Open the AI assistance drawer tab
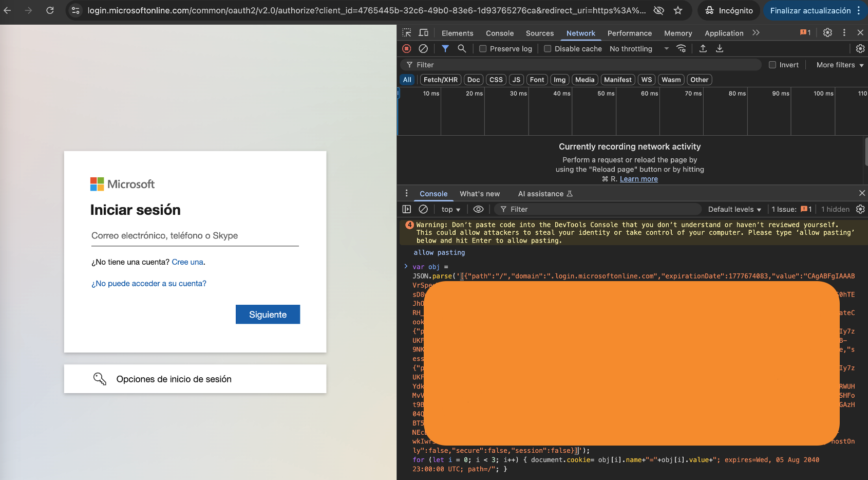Screen dimensions: 868x480 pos(545,194)
